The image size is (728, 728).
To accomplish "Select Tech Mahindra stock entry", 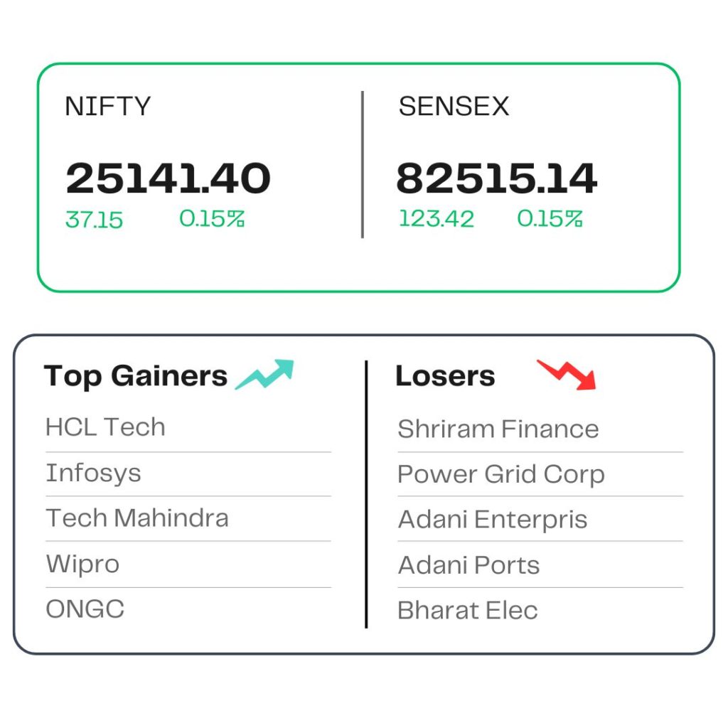I will tap(137, 518).
